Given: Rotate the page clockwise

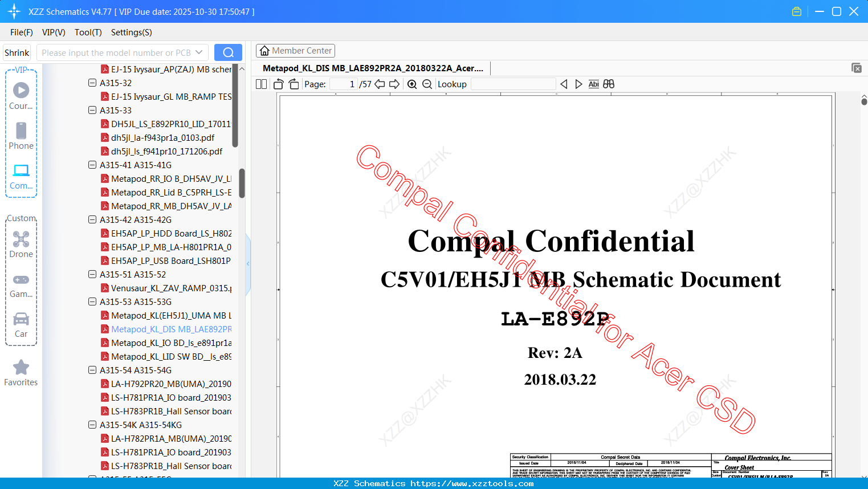Looking at the screenshot, I should tap(294, 84).
